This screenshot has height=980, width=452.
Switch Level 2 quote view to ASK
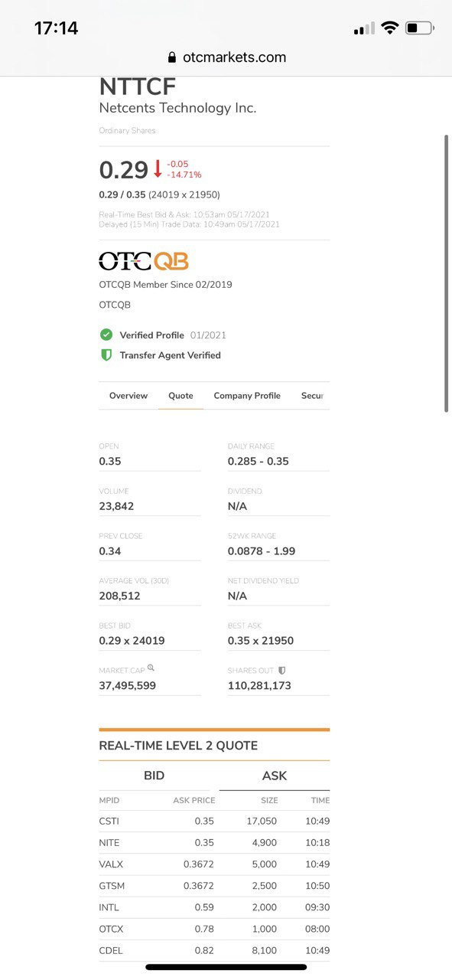pos(274,776)
